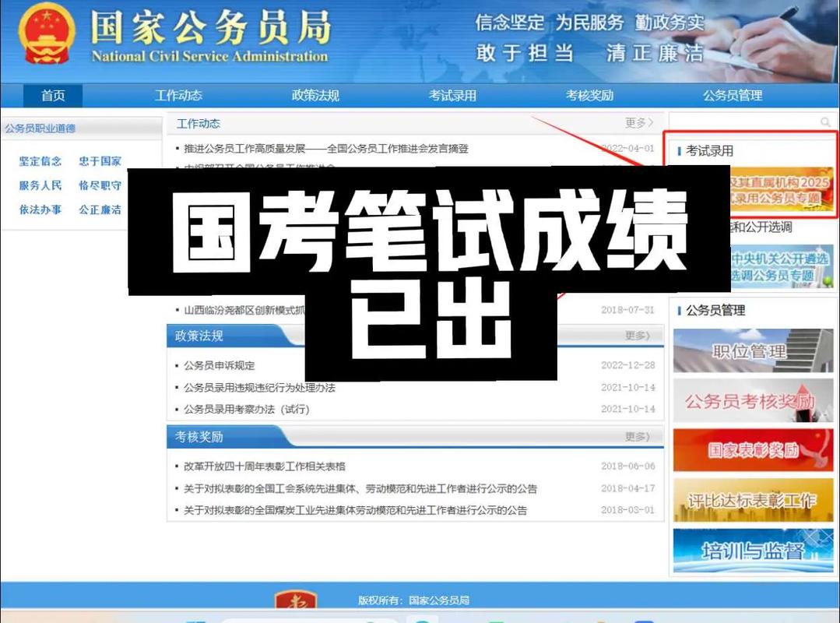Click the 评比达标表彰工作 banner

pyautogui.click(x=751, y=500)
